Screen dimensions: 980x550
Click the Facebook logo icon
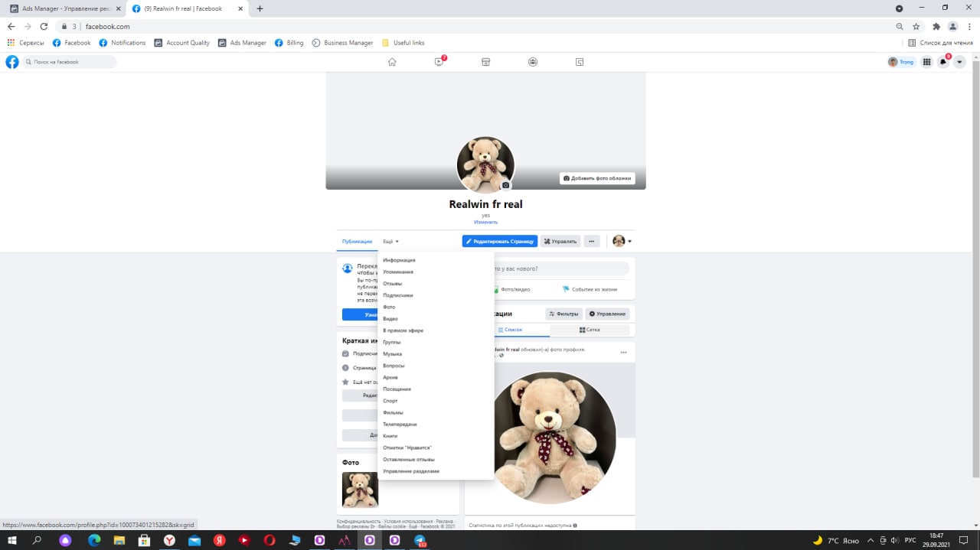point(12,62)
